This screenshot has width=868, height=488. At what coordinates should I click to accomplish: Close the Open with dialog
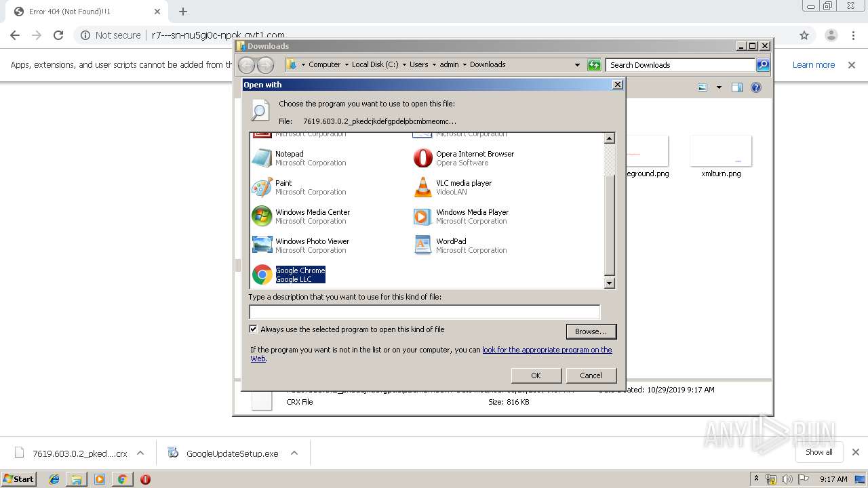(617, 85)
